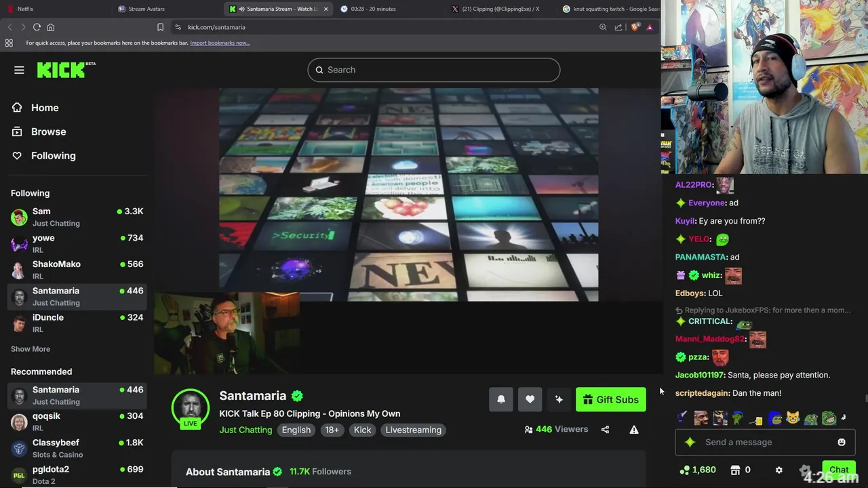Click the English language tag
This screenshot has height=488, width=868.
click(296, 430)
